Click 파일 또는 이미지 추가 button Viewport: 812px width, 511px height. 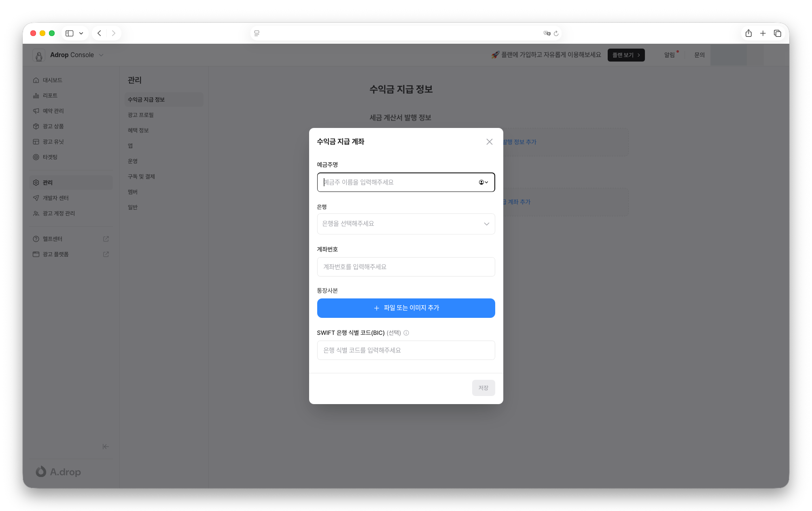coord(406,308)
